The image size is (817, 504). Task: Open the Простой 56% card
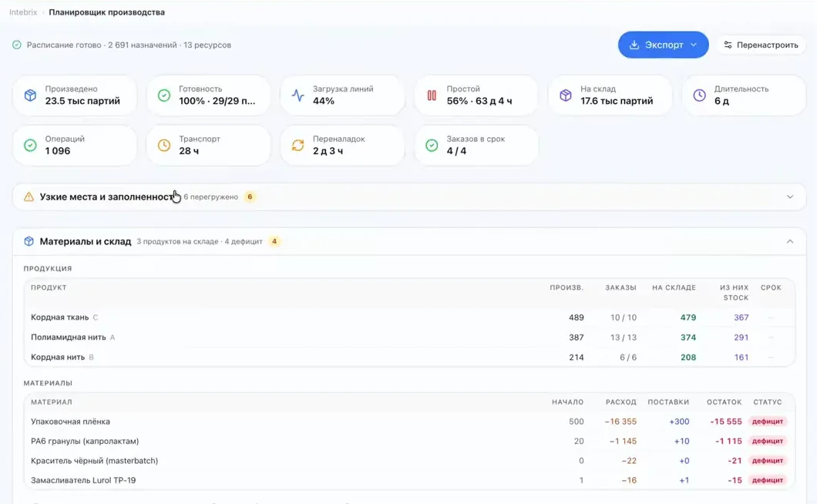pyautogui.click(x=476, y=96)
